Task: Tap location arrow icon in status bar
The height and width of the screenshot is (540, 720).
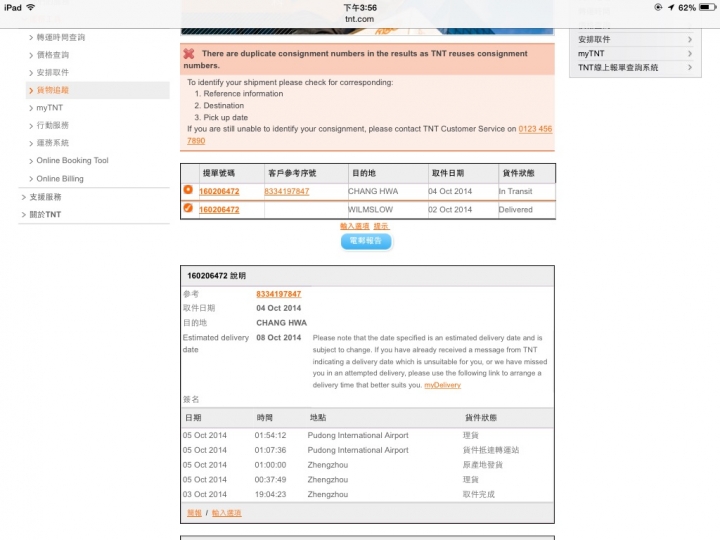Action: [671, 7]
